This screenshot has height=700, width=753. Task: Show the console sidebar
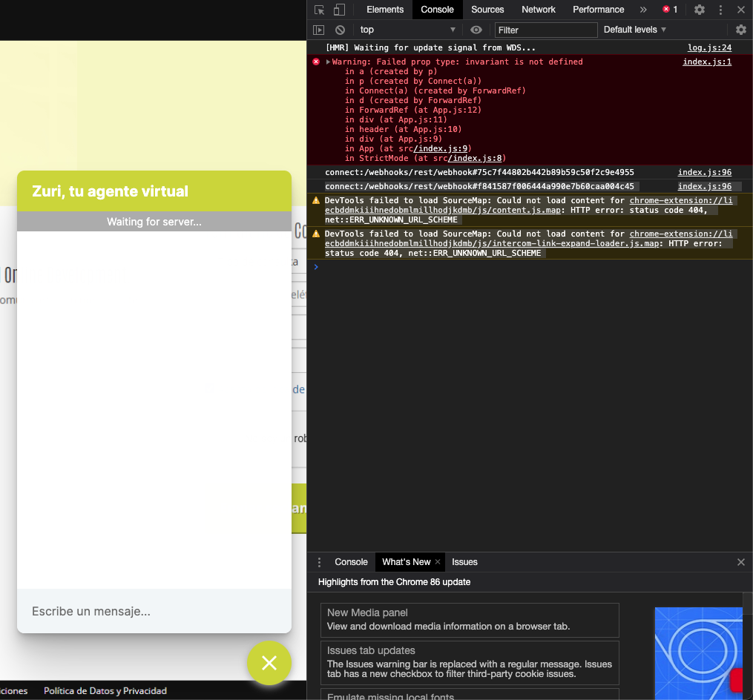coord(319,30)
